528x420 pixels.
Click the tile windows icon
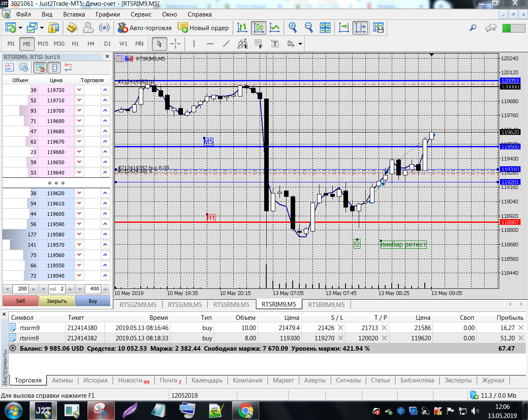point(325,28)
